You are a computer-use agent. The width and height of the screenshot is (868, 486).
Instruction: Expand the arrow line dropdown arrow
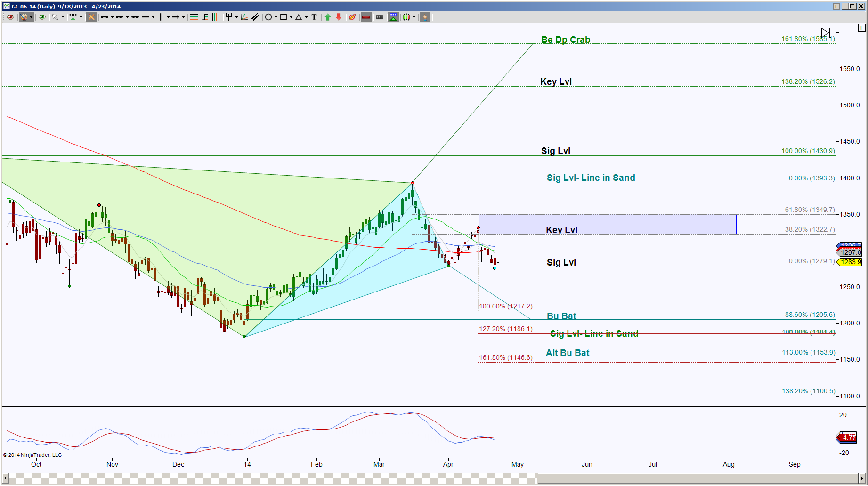tap(183, 17)
